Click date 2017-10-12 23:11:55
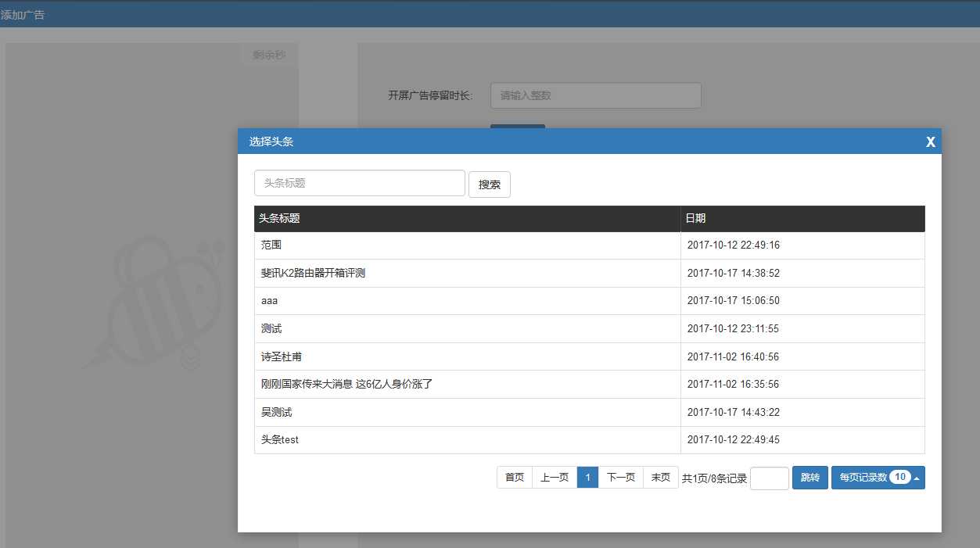 (x=734, y=329)
